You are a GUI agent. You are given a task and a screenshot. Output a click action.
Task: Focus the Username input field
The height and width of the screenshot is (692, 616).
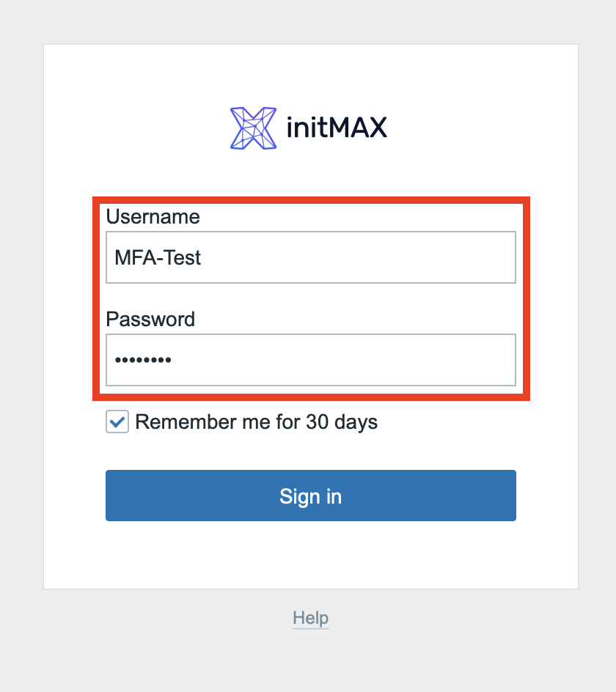point(310,257)
